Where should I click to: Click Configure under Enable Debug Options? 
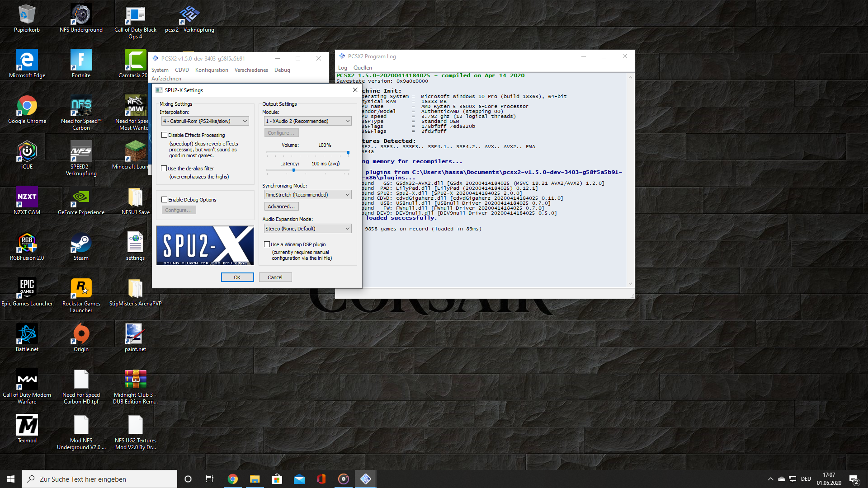(179, 210)
